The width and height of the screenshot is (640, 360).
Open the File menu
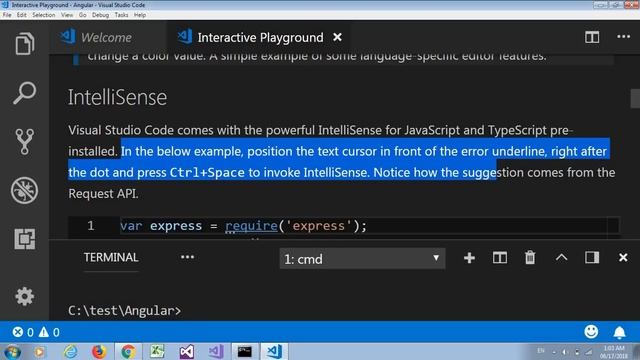pyautogui.click(x=7, y=15)
